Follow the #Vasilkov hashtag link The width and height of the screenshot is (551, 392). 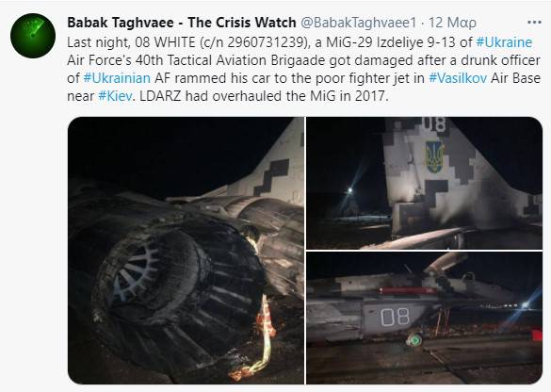click(458, 78)
